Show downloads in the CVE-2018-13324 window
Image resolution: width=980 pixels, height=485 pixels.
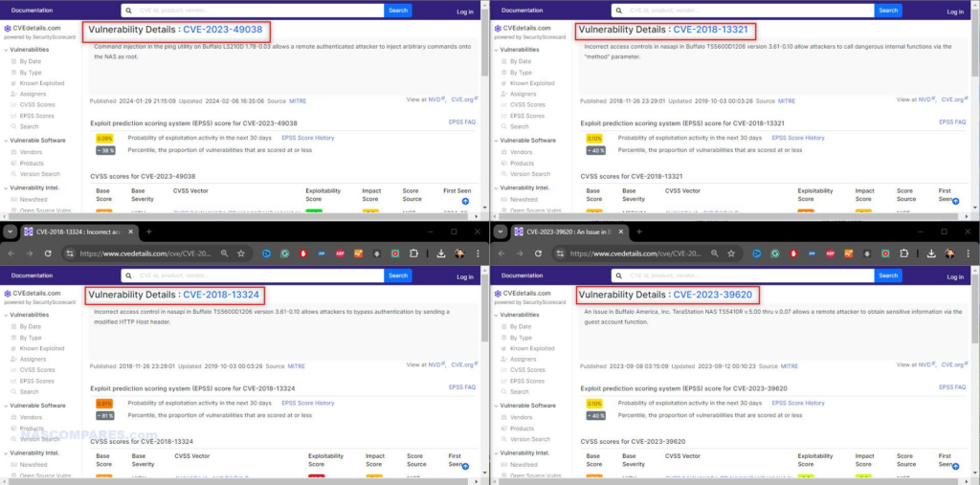click(x=441, y=254)
